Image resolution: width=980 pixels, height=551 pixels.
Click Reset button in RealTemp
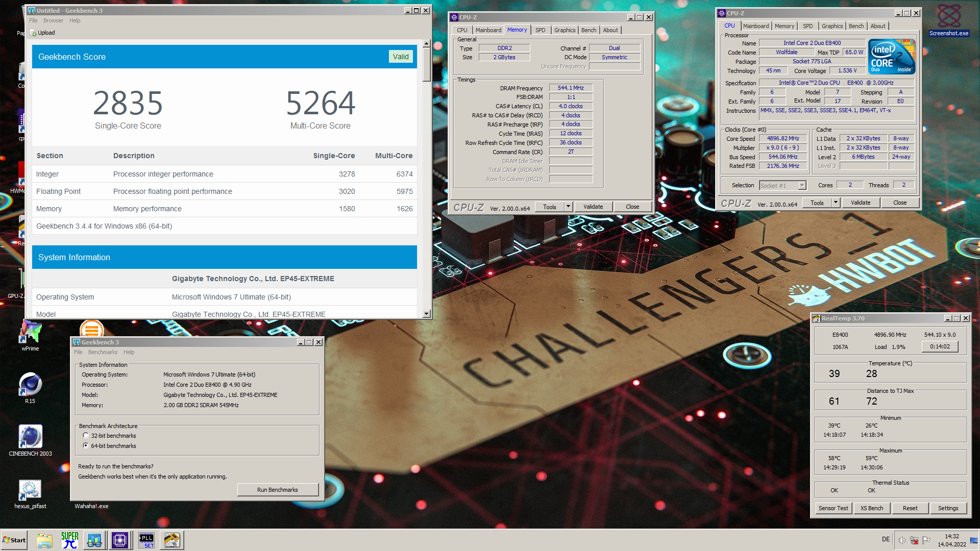pos(910,508)
